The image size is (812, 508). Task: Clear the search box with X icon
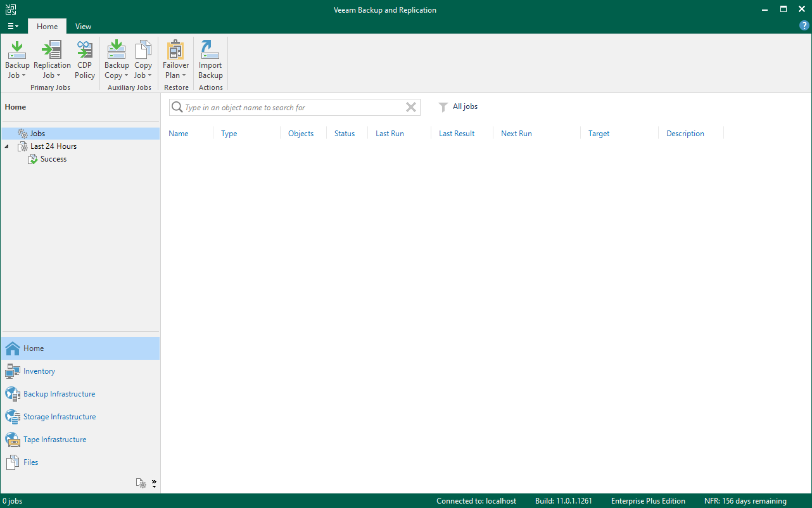pyautogui.click(x=411, y=108)
